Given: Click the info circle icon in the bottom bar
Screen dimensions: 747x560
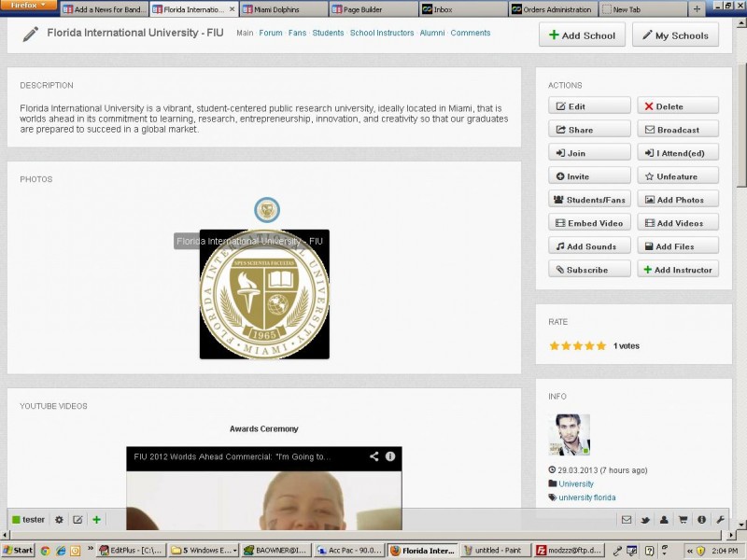Looking at the screenshot, I should pos(702,520).
